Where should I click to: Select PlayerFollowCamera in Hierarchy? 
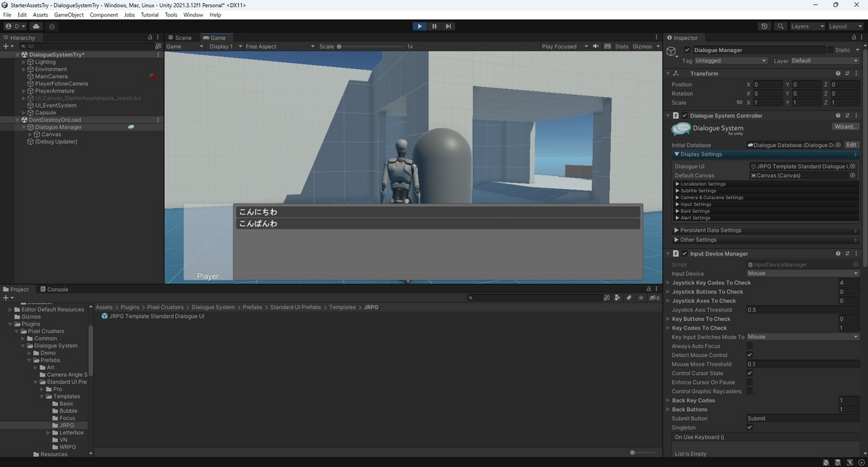pos(61,83)
